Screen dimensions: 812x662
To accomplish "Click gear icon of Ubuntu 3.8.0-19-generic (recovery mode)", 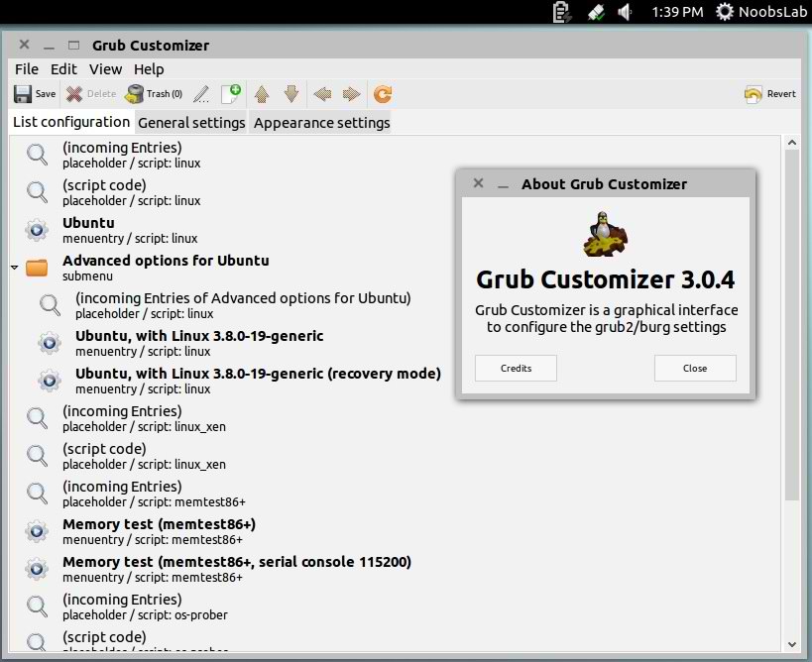I will tap(50, 381).
